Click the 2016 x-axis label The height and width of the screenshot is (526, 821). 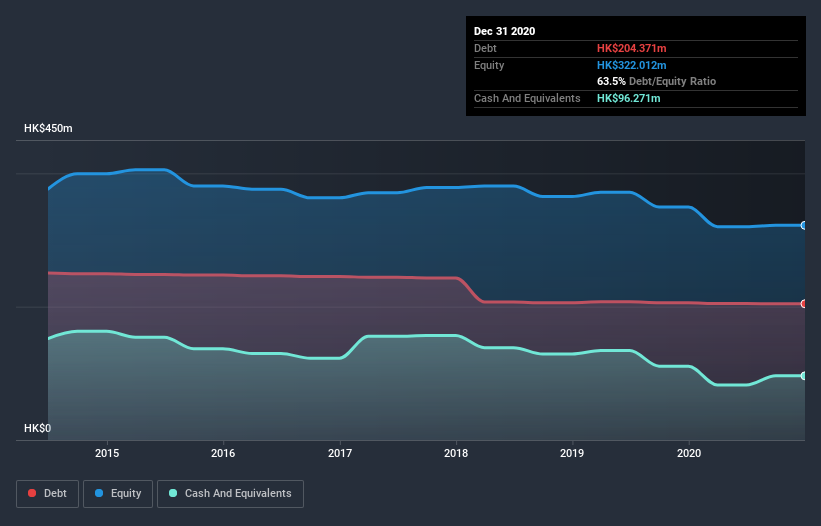(x=223, y=453)
